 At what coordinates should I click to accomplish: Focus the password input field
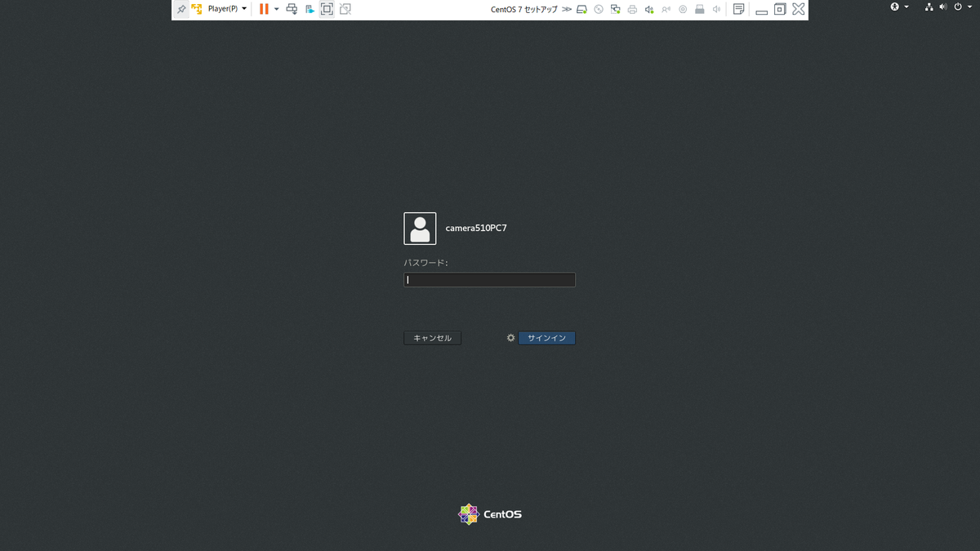tap(489, 280)
